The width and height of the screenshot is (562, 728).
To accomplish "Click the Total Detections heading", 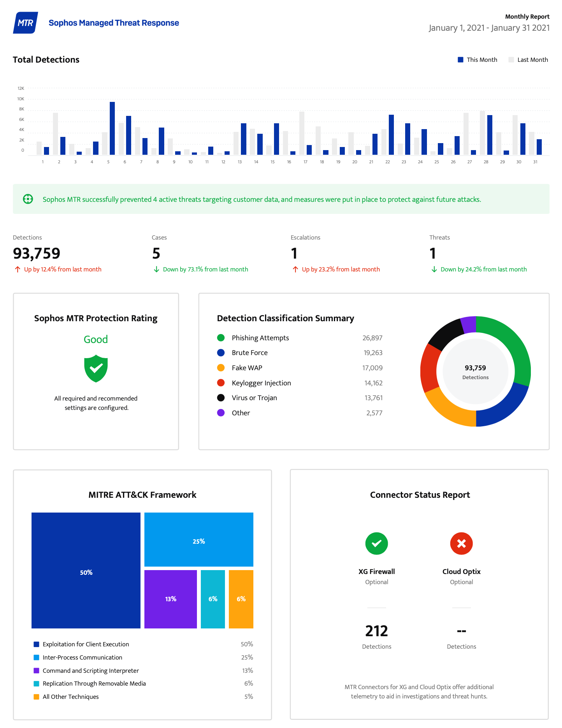I will pos(46,59).
